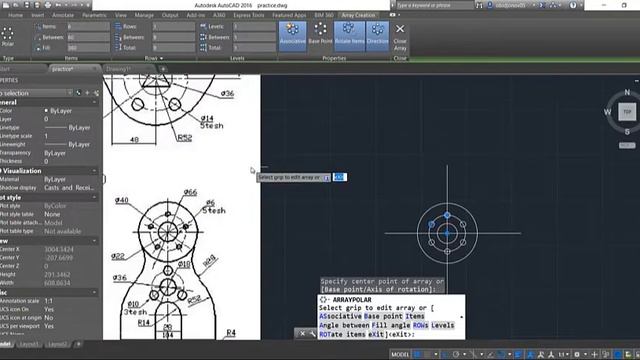Open the WCS dropdown below ViewCube
Image resolution: width=640 pixels, height=360 pixels.
click(627, 145)
